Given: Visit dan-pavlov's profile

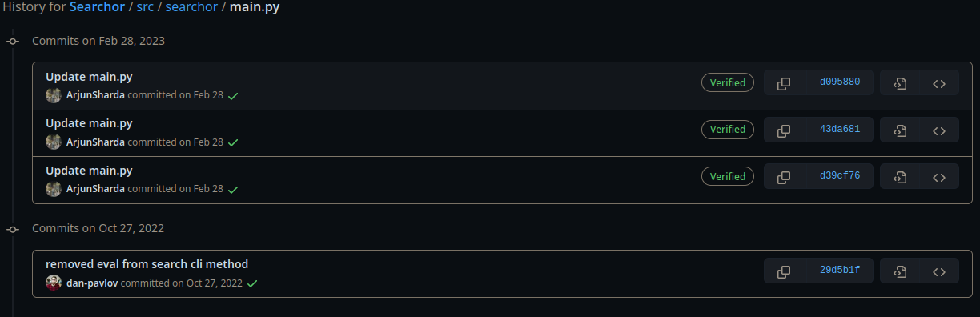Looking at the screenshot, I should pos(93,283).
